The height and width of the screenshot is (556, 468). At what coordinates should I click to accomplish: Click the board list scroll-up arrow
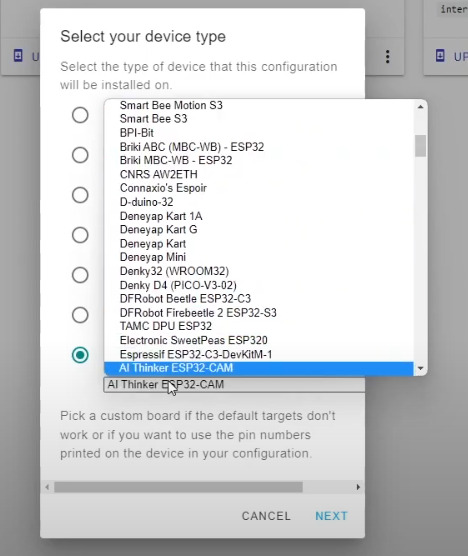click(420, 107)
